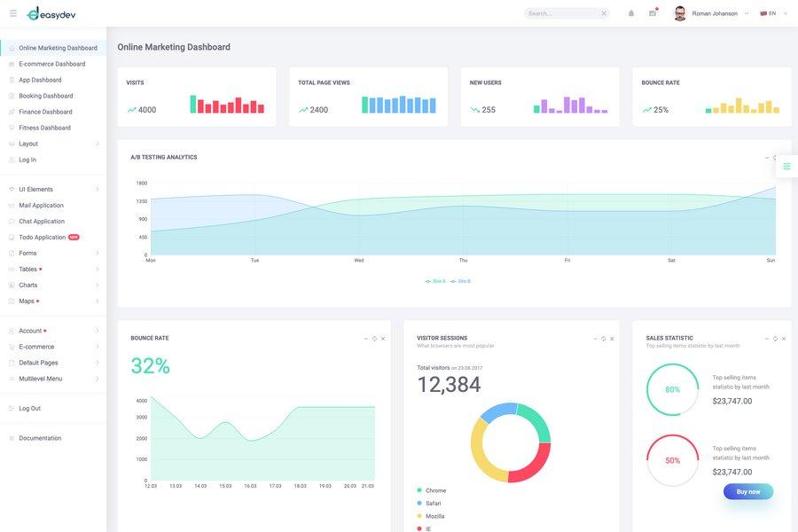Screen dimensions: 798x532
Task: Collapse the Sales Statistic panel
Action: coord(765,337)
